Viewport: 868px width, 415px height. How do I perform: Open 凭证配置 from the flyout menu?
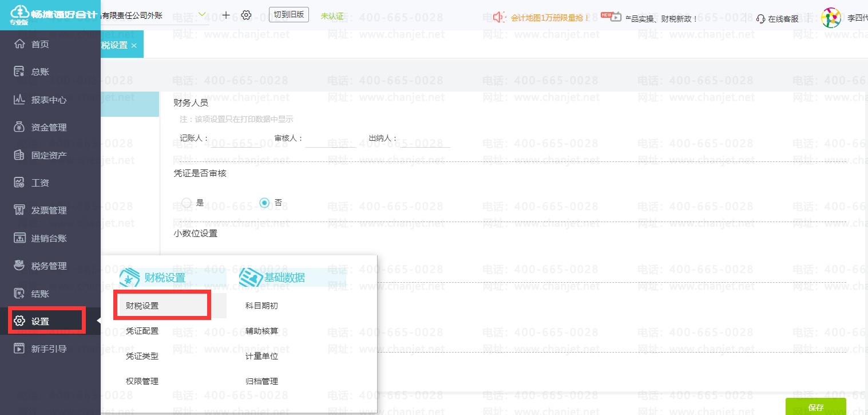[x=142, y=331]
